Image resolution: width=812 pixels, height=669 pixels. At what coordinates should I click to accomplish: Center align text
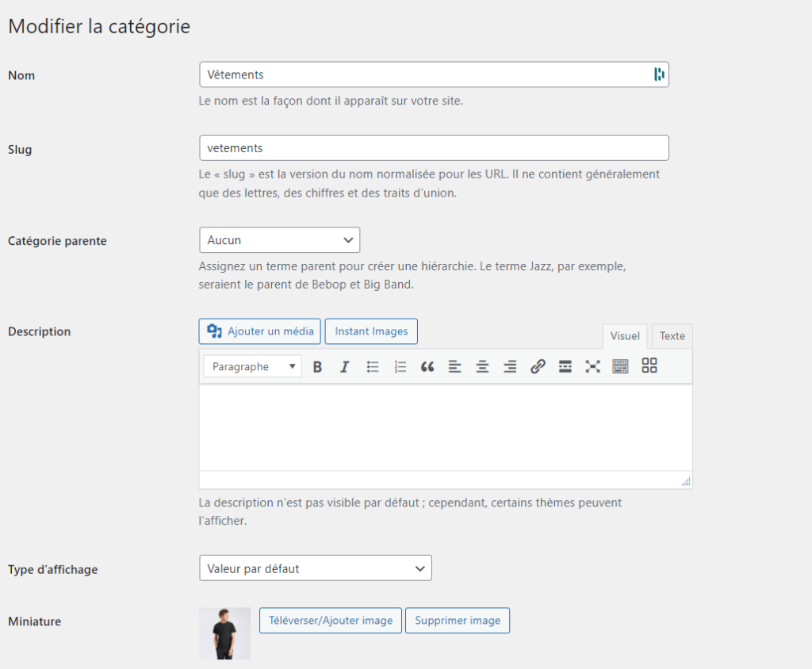pyautogui.click(x=482, y=367)
